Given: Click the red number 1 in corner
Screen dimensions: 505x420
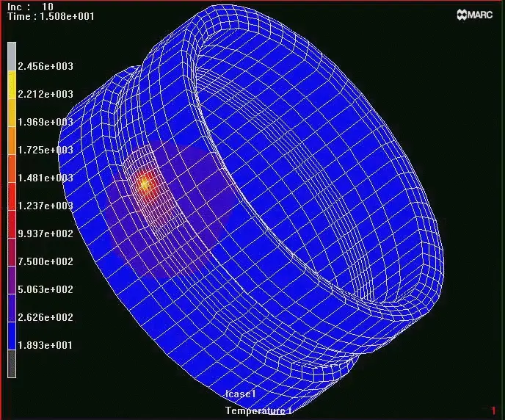Looking at the screenshot, I should point(493,410).
